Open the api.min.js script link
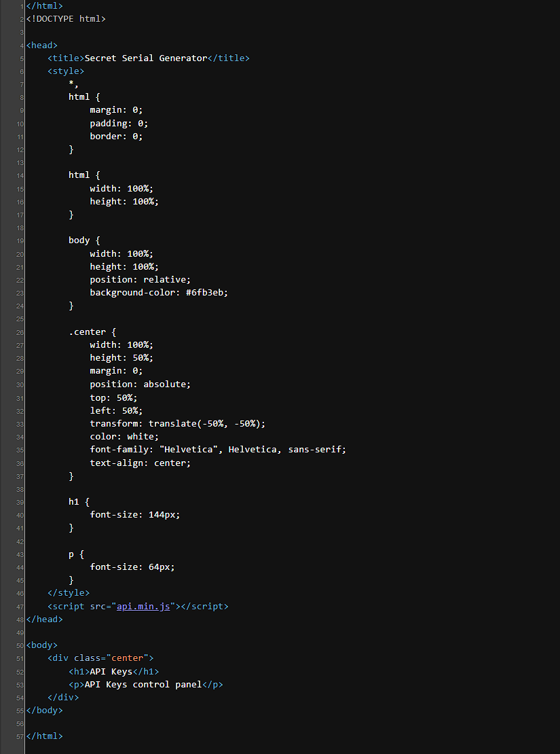Viewport: 560px width, 754px height. pos(143,607)
